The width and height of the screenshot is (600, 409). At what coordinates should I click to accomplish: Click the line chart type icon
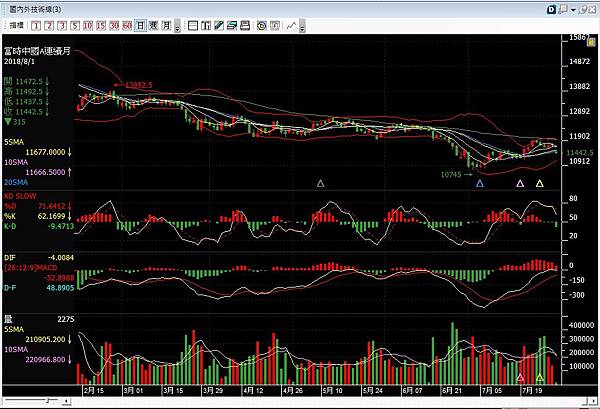[291, 26]
